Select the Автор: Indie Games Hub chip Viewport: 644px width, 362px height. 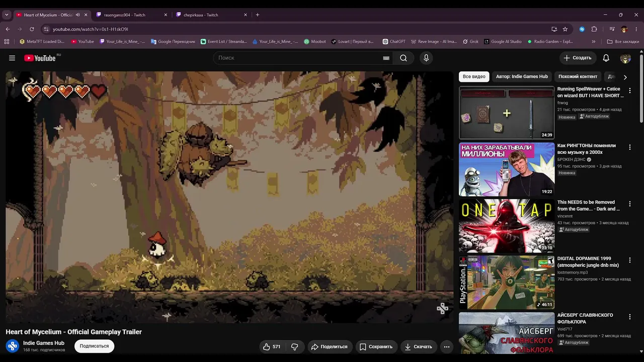click(522, 77)
